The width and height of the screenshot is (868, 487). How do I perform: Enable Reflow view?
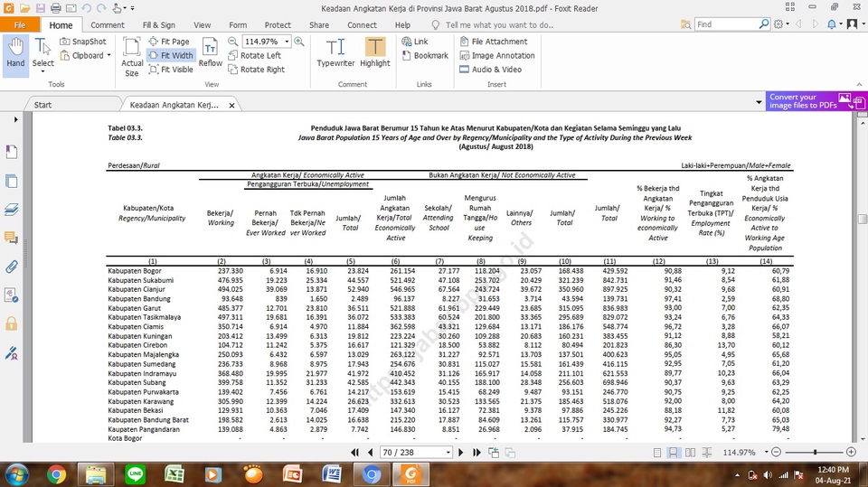[x=211, y=53]
